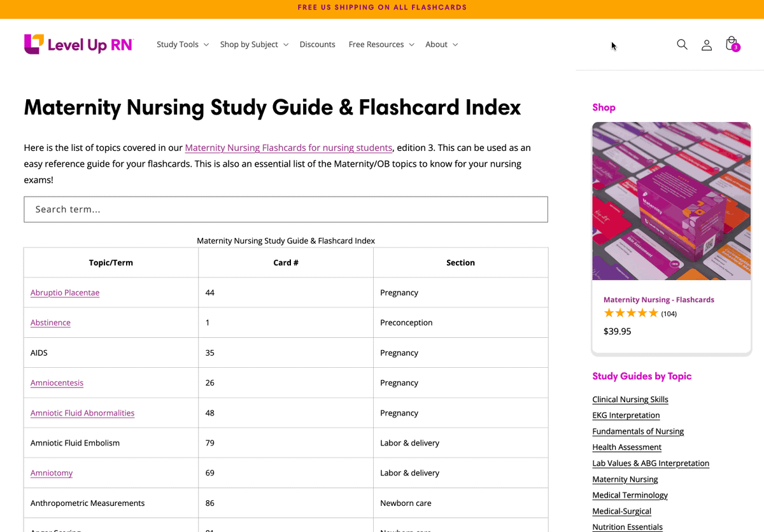
Task: Open the account login icon
Action: (x=706, y=45)
